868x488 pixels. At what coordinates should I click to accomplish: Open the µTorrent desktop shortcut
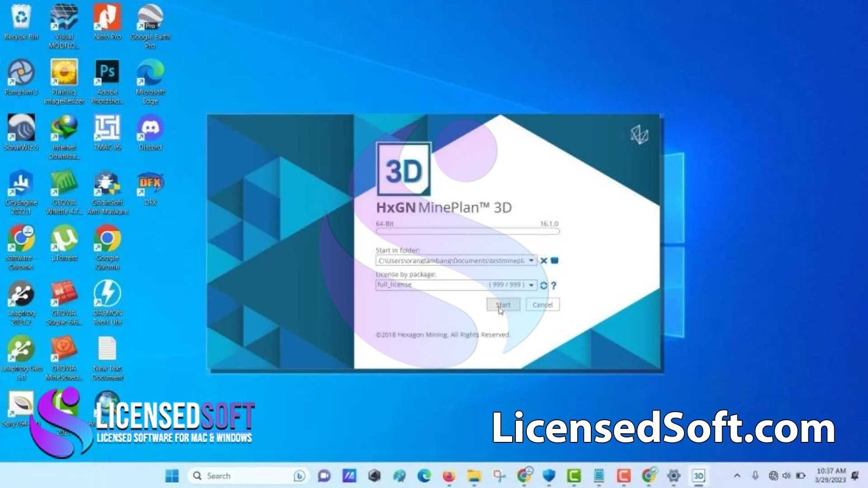pos(64,243)
